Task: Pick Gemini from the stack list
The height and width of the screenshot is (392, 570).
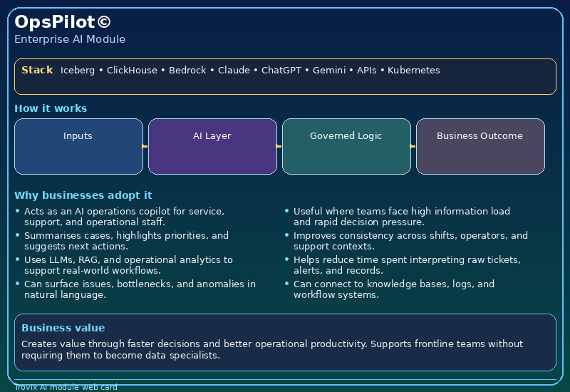Action: click(329, 71)
